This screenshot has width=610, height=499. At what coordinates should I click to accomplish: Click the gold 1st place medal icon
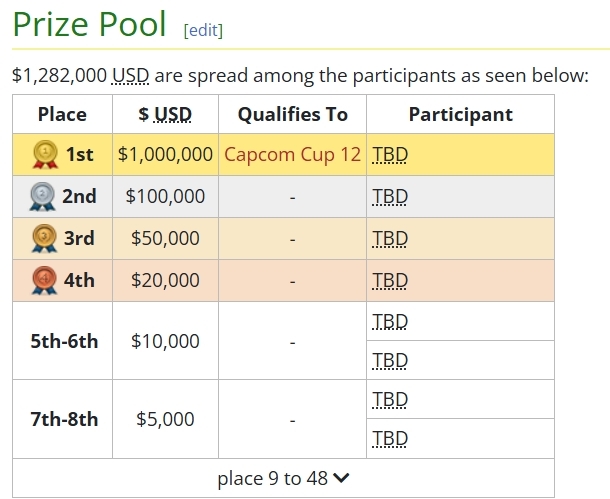click(x=46, y=154)
